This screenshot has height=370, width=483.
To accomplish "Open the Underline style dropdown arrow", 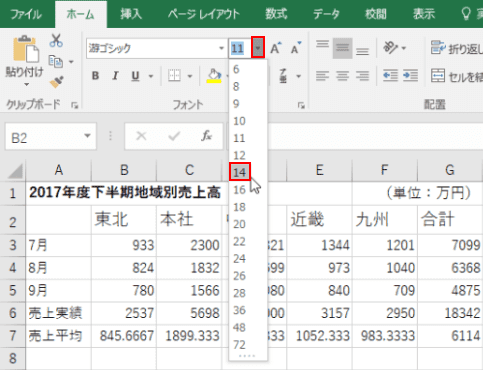I will point(151,76).
